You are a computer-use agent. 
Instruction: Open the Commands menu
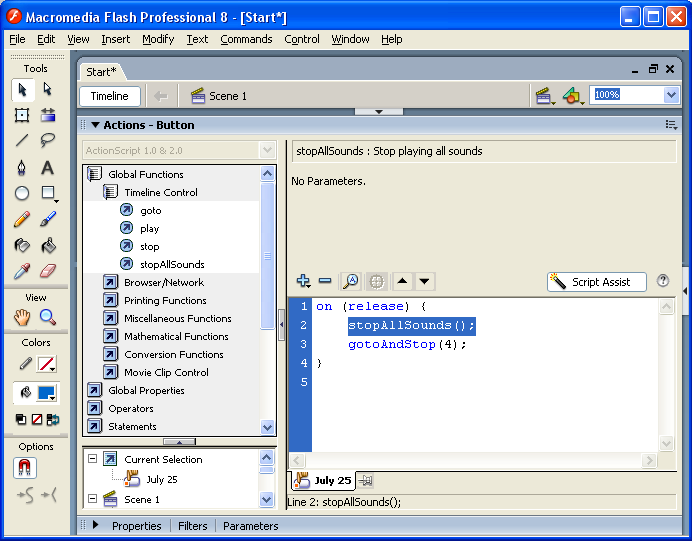246,39
